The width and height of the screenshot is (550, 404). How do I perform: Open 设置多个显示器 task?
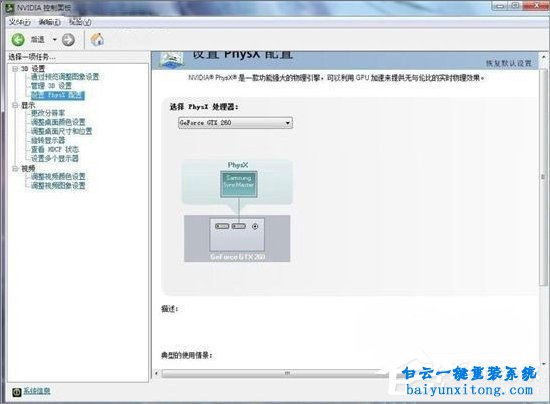pyautogui.click(x=55, y=159)
